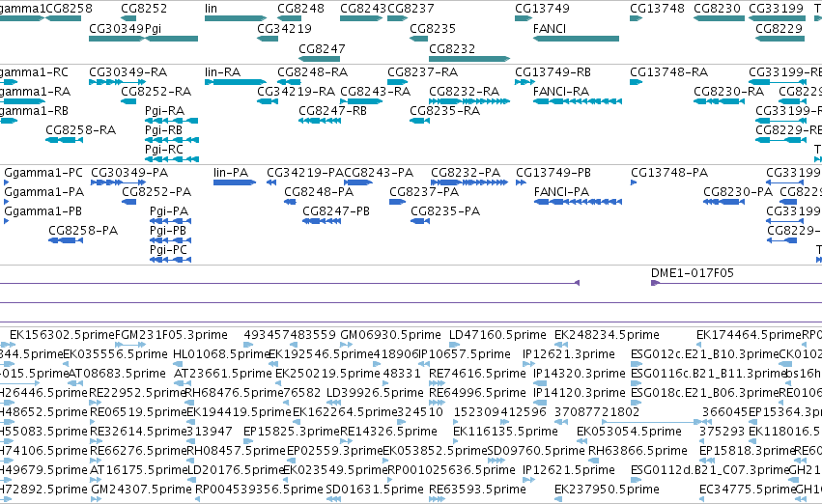Open the CG8247-PB protein feature
This screenshot has width=822, height=504.
(x=322, y=221)
